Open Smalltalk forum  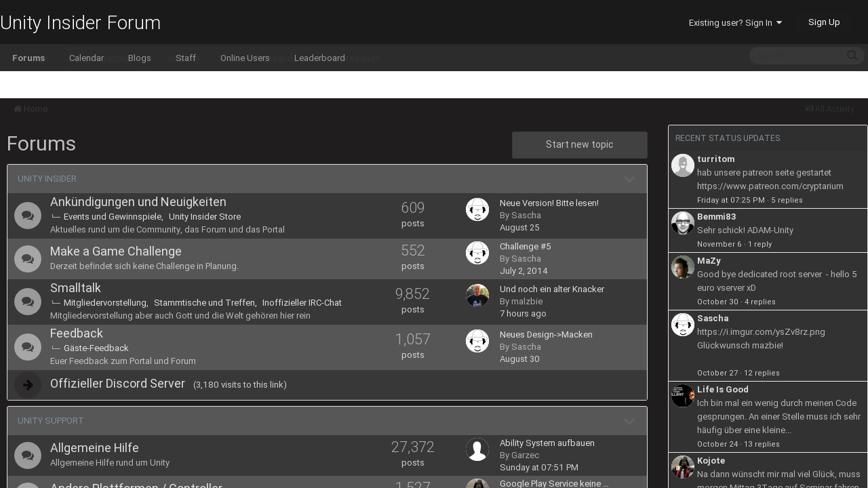pos(75,288)
